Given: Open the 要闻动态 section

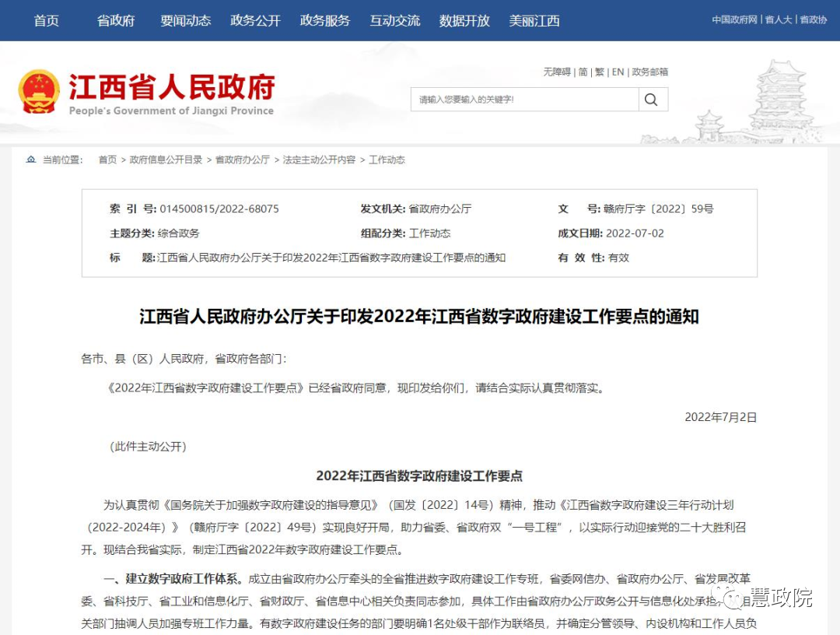Looking at the screenshot, I should [184, 20].
